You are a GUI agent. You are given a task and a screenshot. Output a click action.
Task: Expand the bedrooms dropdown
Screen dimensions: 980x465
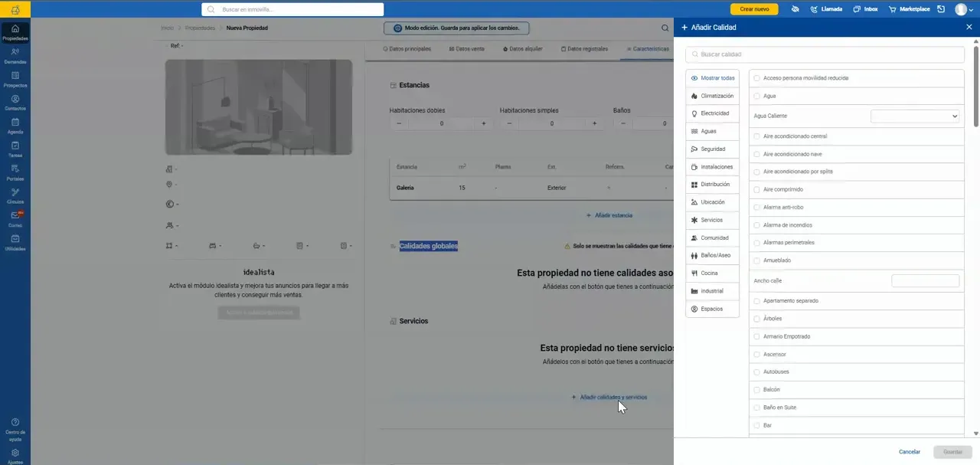(x=215, y=246)
